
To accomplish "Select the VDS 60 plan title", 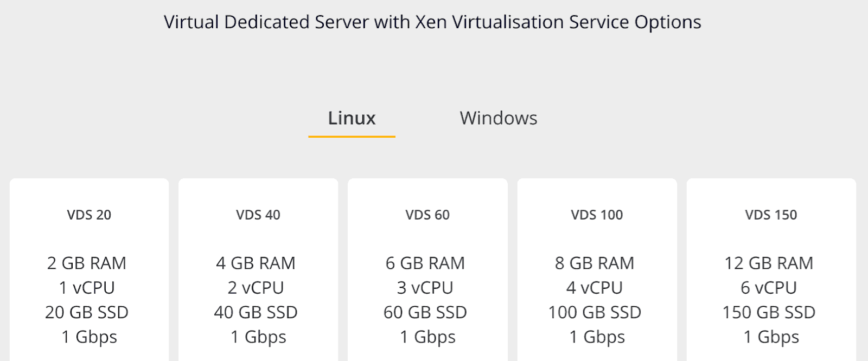I will tap(427, 215).
